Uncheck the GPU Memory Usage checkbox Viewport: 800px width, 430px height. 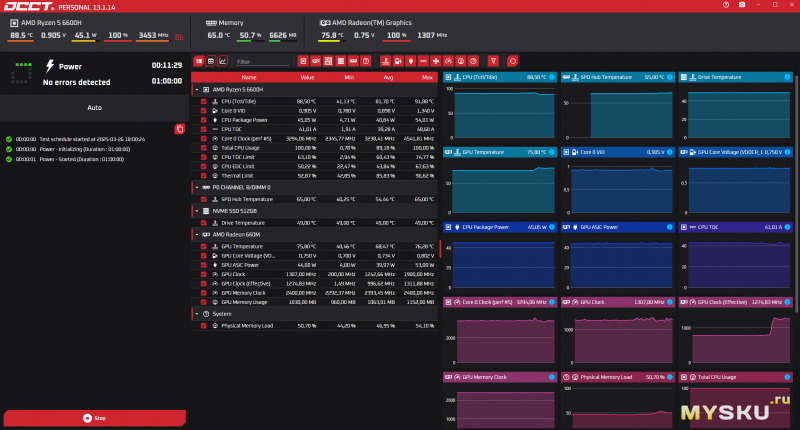click(204, 302)
